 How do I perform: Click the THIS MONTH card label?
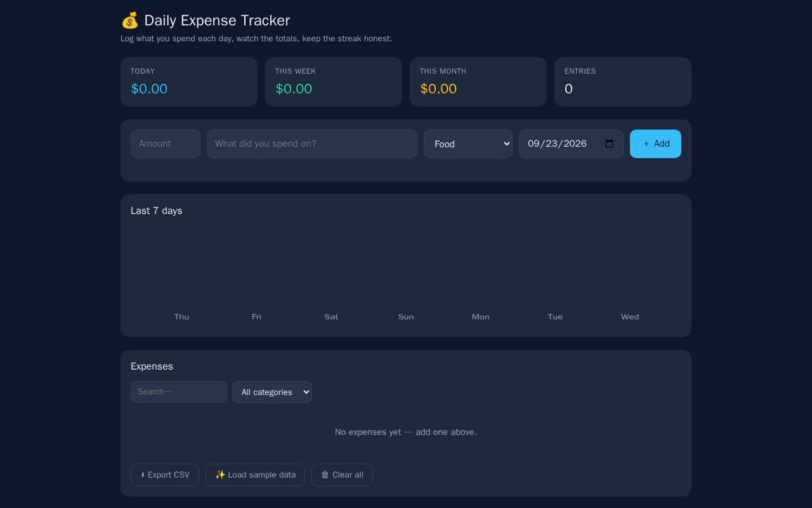(x=443, y=71)
